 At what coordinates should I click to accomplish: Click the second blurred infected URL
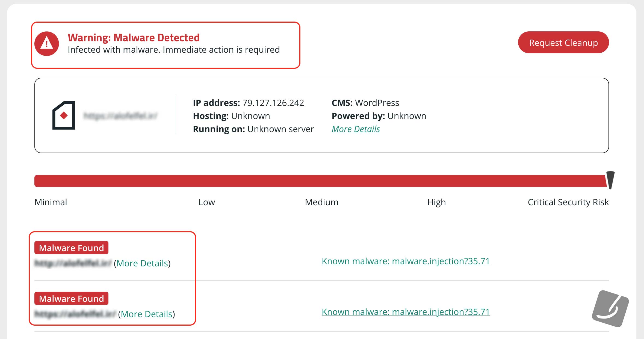[x=75, y=314]
